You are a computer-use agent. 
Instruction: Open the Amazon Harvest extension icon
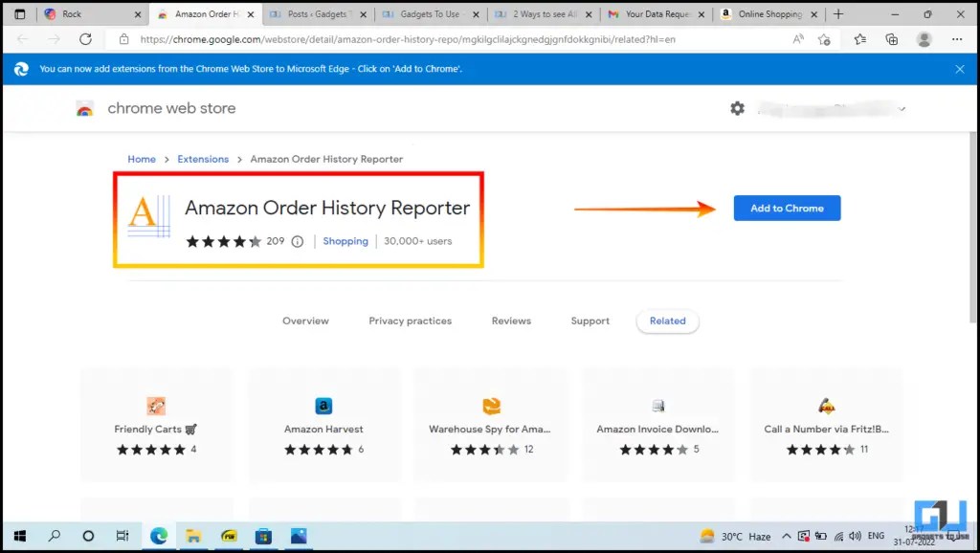tap(323, 406)
